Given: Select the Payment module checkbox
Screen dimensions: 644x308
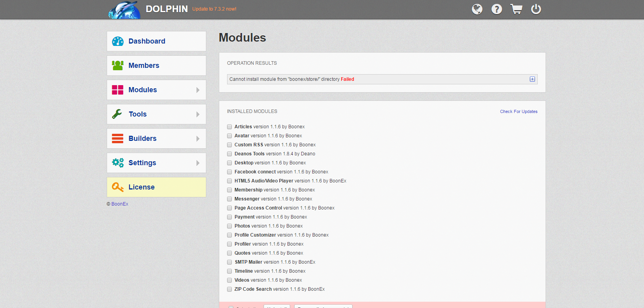Looking at the screenshot, I should pos(229,217).
